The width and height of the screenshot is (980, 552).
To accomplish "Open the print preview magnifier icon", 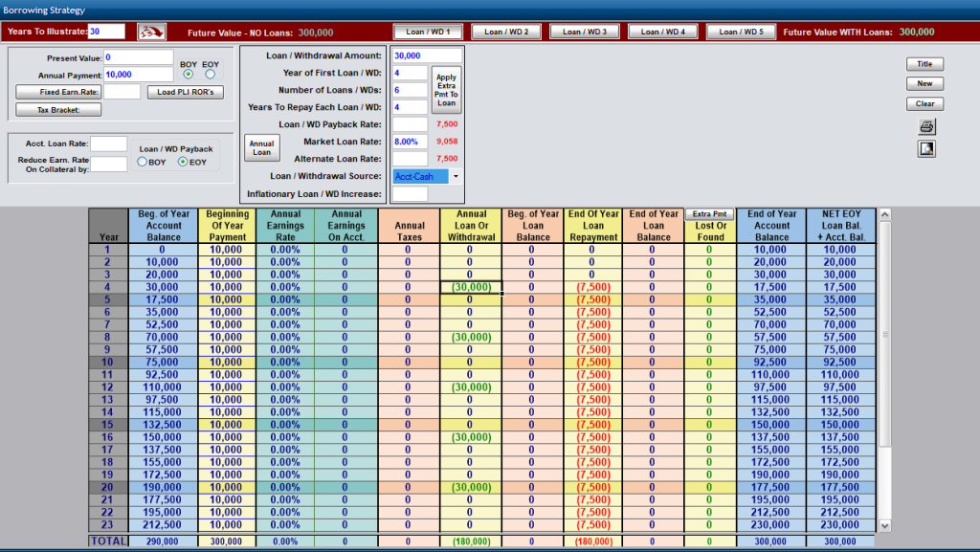I will (926, 148).
